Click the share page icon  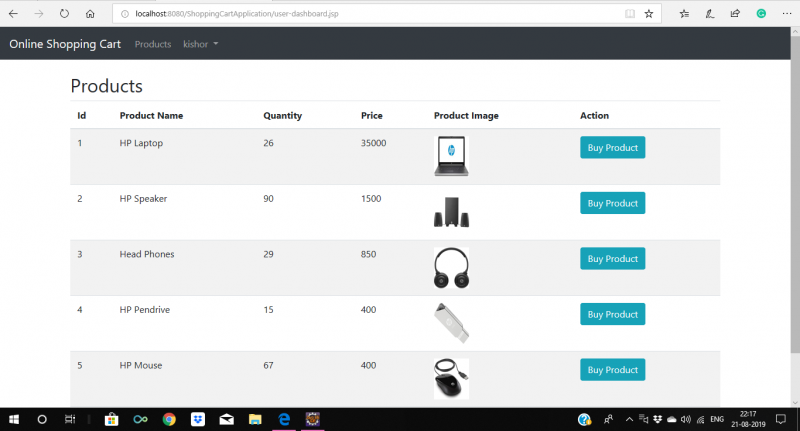(x=735, y=14)
